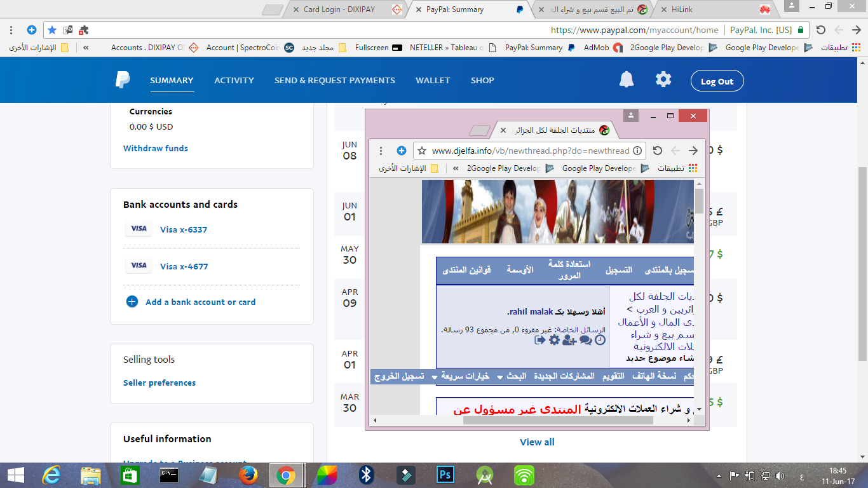Reload the djelfa popup page
868x488 pixels.
[x=658, y=151]
